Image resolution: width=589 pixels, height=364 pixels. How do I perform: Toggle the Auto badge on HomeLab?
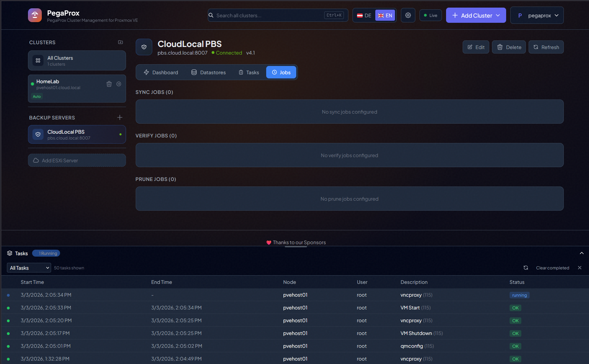point(37,96)
